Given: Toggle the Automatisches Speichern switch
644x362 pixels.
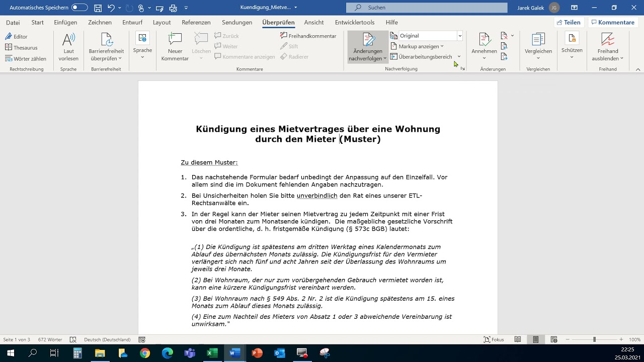Looking at the screenshot, I should 79,8.
